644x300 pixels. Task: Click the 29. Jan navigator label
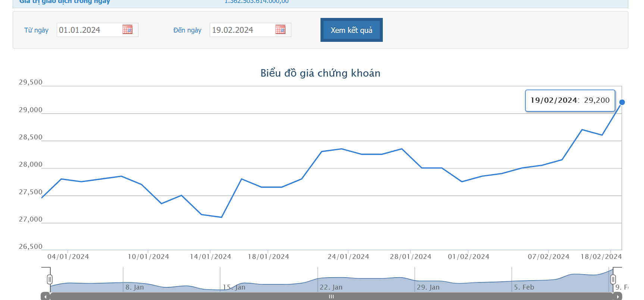tap(428, 287)
